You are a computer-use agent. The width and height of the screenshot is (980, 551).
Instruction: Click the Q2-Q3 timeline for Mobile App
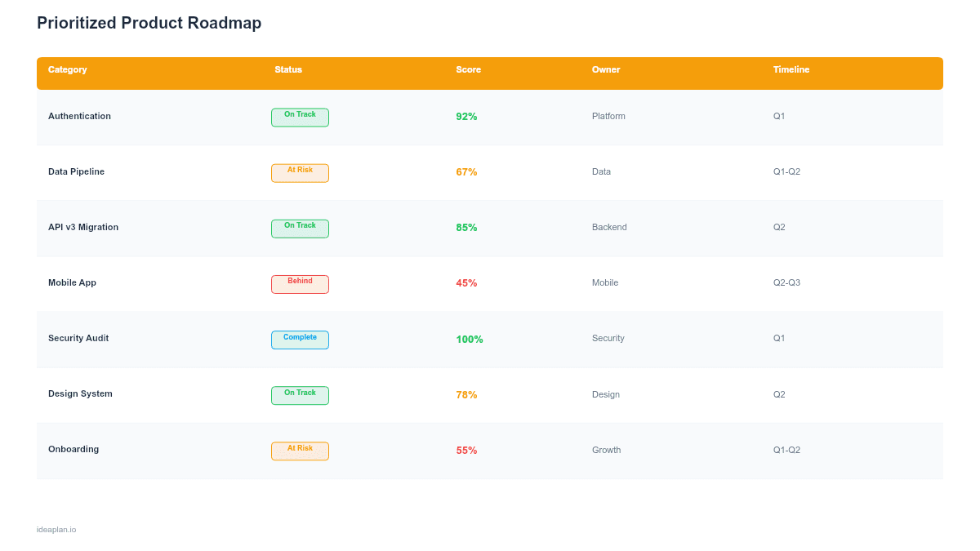point(786,282)
